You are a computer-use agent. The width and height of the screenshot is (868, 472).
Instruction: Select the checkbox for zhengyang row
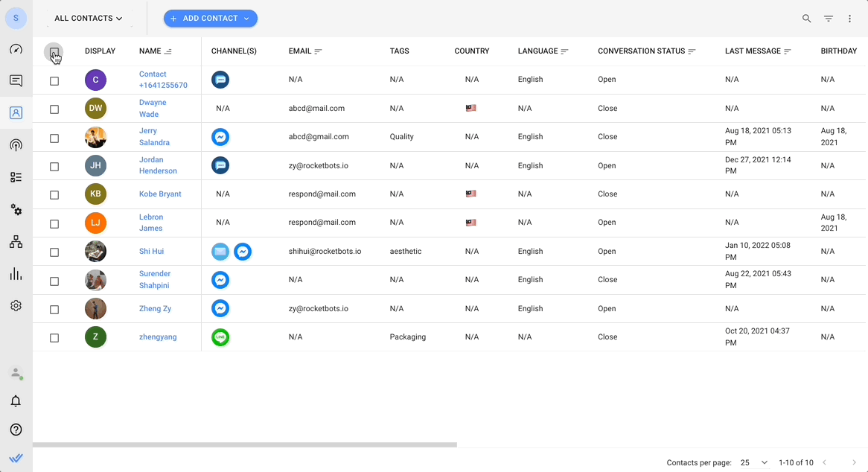click(54, 337)
